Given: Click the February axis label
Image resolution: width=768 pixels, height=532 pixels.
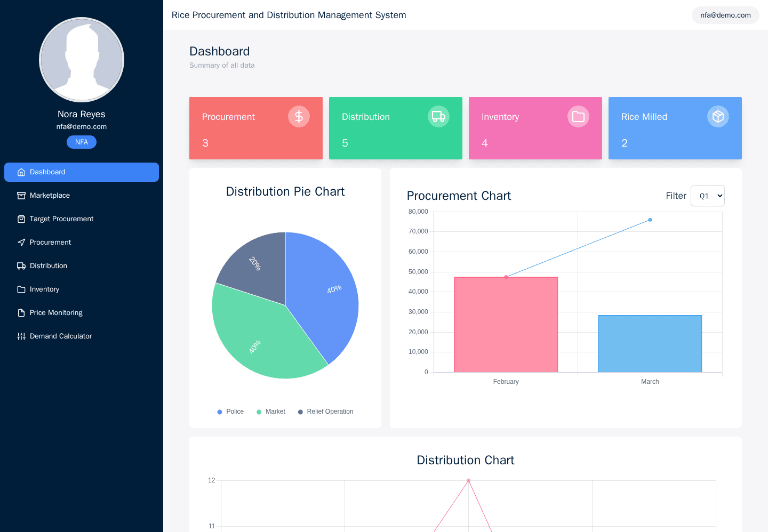Looking at the screenshot, I should click(506, 382).
